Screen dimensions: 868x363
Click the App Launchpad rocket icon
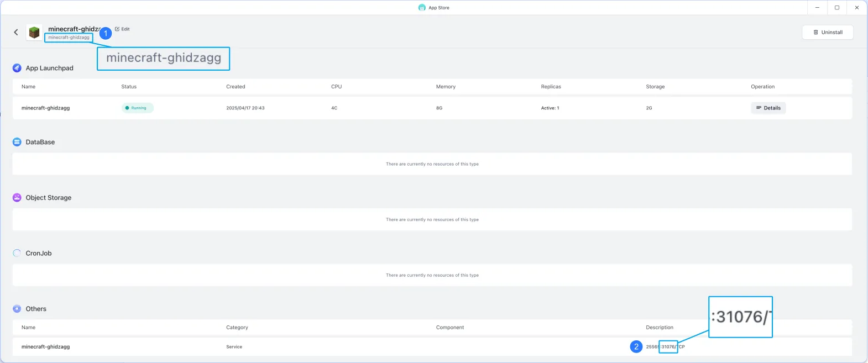click(17, 68)
